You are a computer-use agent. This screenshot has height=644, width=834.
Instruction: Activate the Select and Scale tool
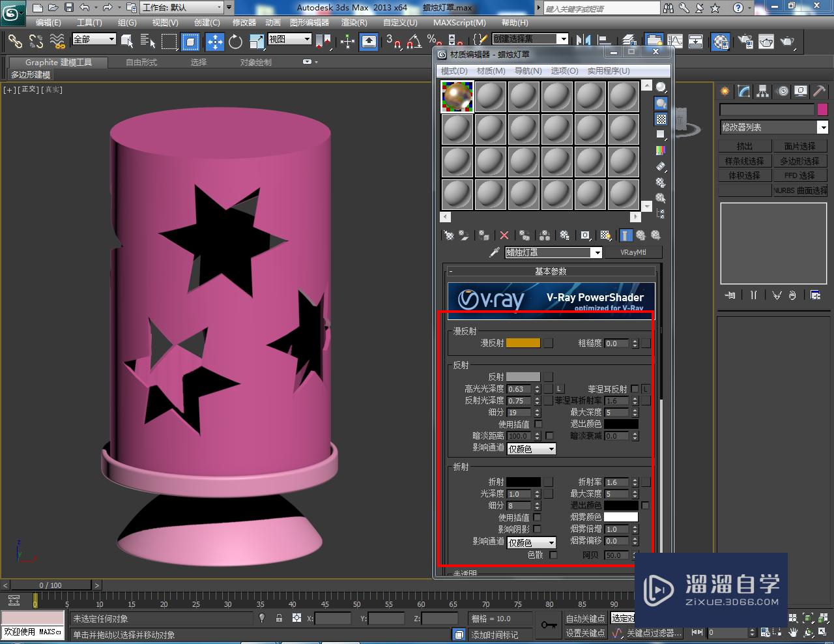click(257, 42)
